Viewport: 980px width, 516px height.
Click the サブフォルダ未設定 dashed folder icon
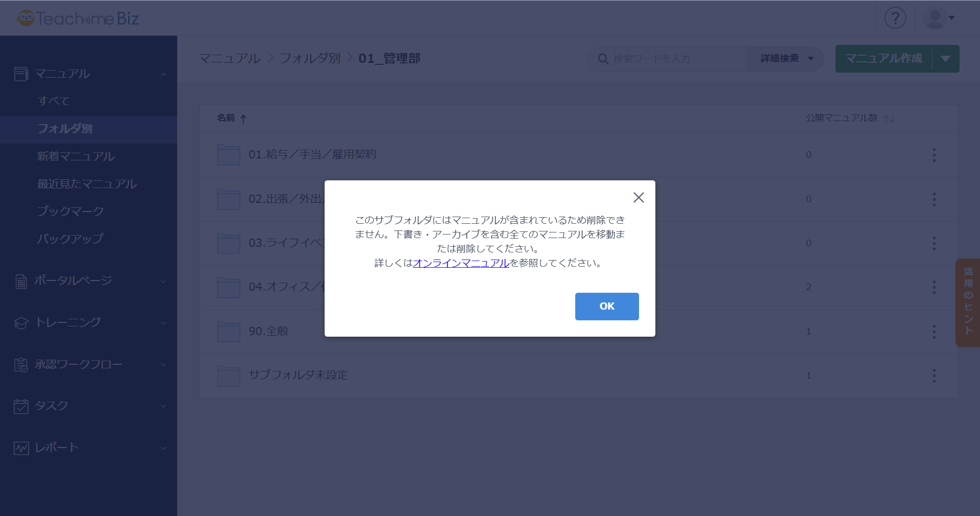point(228,376)
